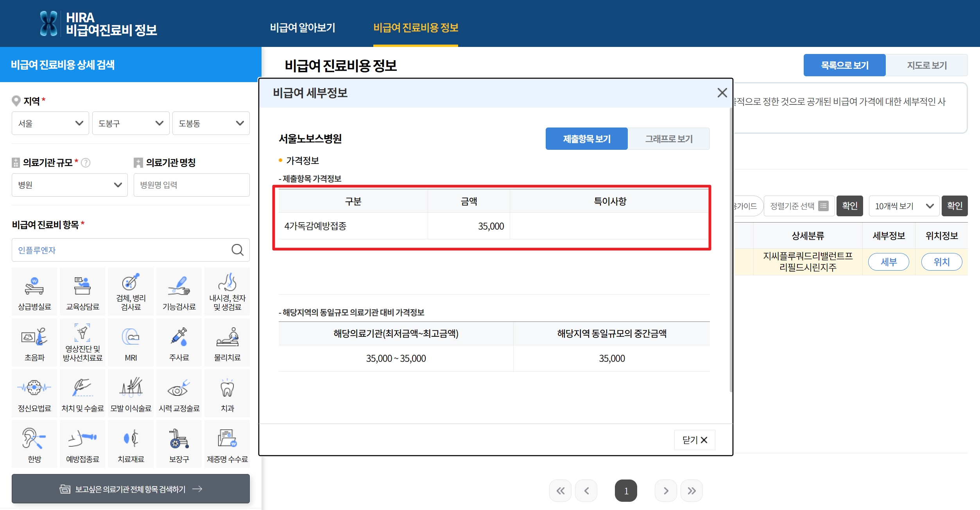Open the 서울 region dropdown

tap(50, 124)
